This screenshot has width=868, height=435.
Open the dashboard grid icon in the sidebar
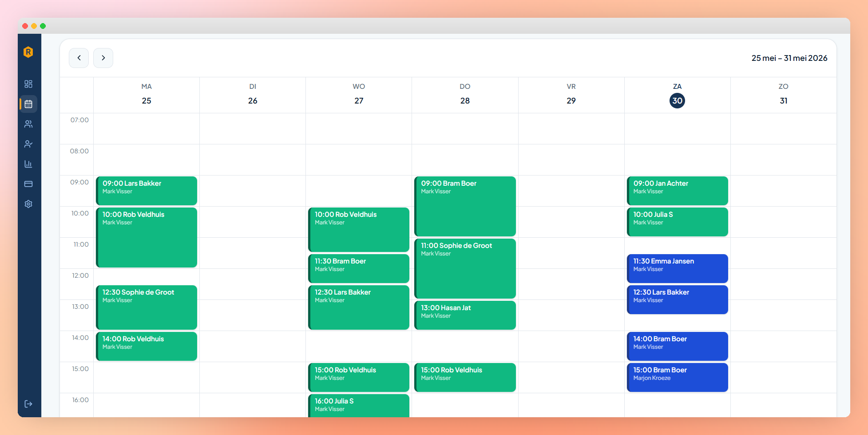28,84
